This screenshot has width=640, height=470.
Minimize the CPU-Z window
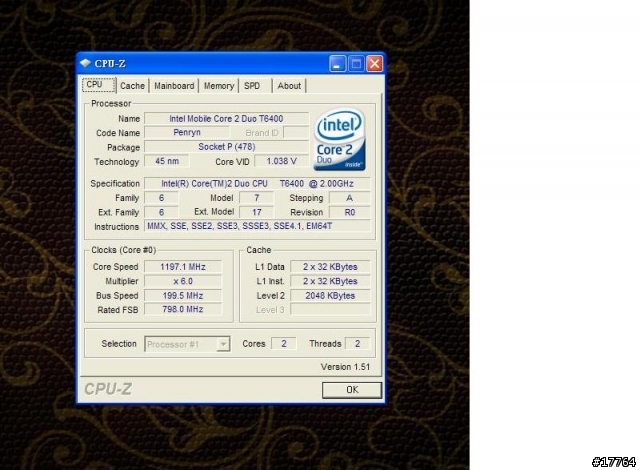(x=337, y=64)
